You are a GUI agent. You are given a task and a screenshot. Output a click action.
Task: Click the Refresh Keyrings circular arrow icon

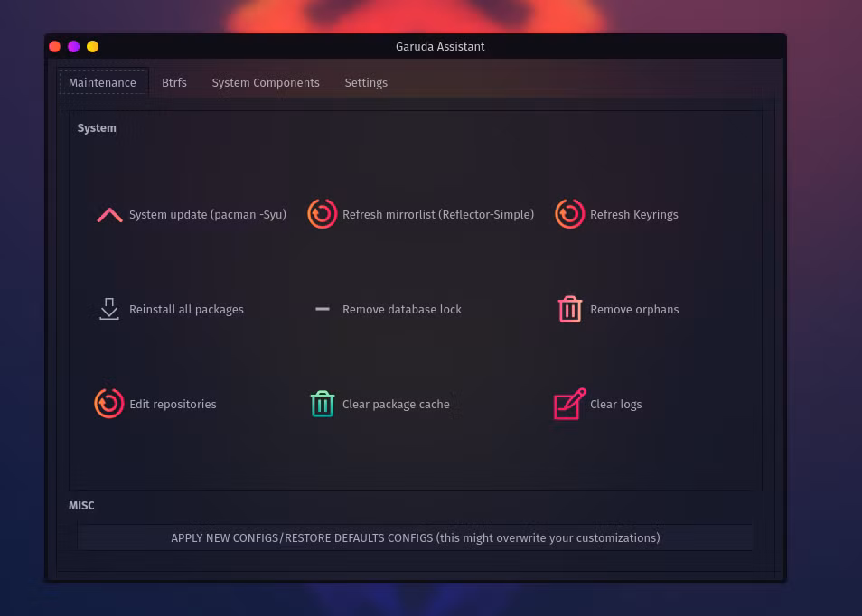(569, 214)
